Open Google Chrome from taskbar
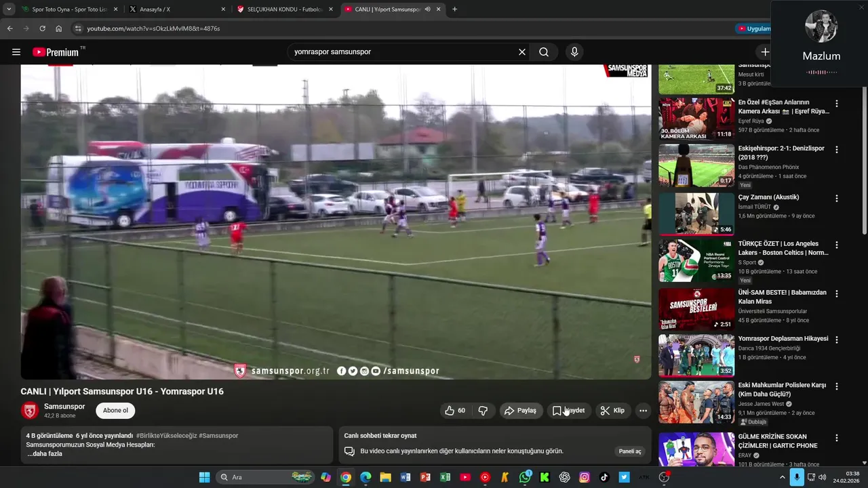The width and height of the screenshot is (868, 488). coord(346,477)
